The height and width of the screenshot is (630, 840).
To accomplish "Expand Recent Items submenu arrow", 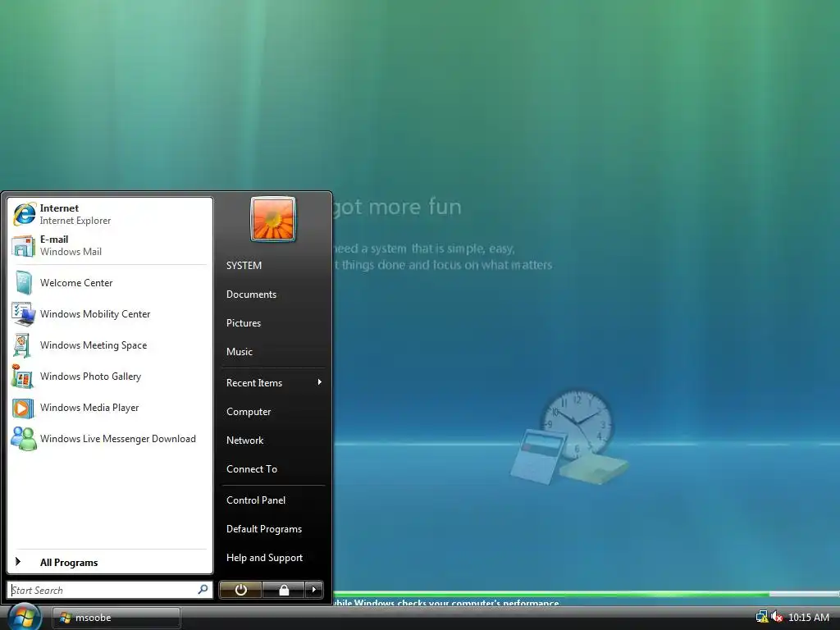I will [x=320, y=382].
